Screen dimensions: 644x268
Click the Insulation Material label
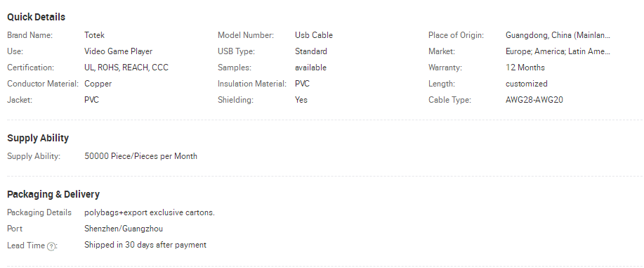(x=252, y=84)
